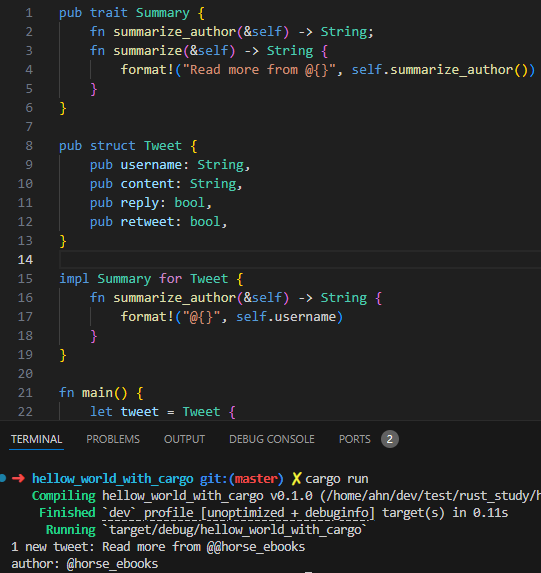Switch to the TERMINAL panel tab
The width and height of the screenshot is (541, 573).
coord(36,439)
